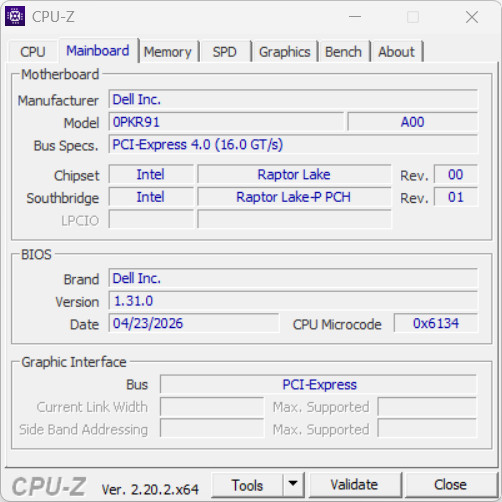Click the empty LPCIO vendor field
The width and height of the screenshot is (502, 502).
(x=151, y=219)
